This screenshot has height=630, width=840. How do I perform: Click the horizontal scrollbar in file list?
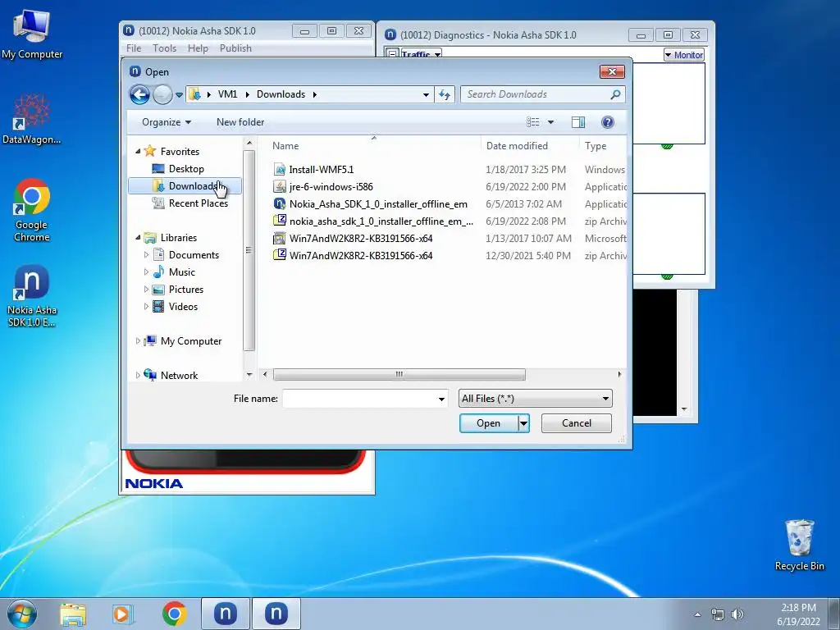coord(399,374)
